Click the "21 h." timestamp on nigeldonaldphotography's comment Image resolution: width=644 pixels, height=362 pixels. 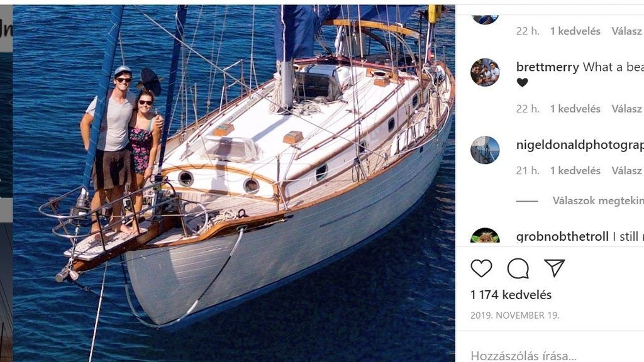[527, 170]
